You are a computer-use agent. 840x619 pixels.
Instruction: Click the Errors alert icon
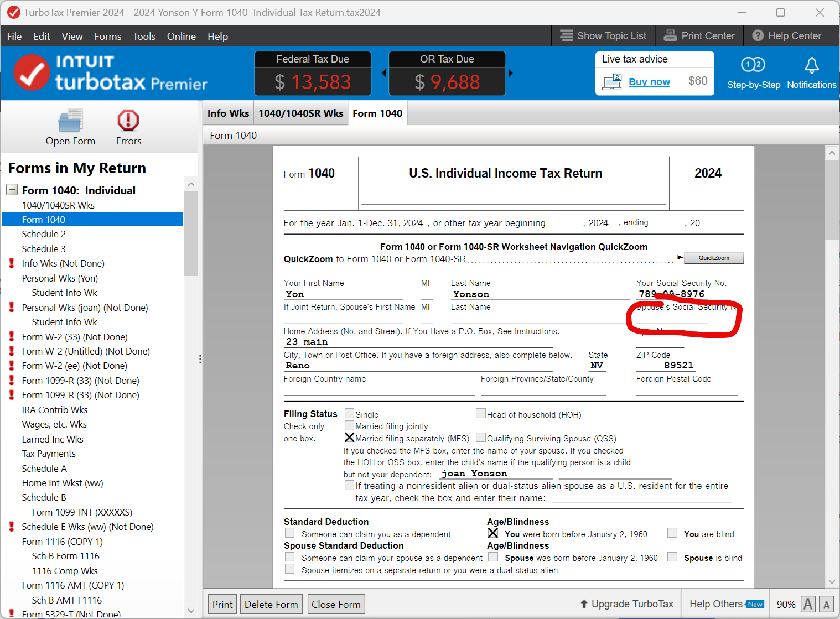(x=128, y=121)
